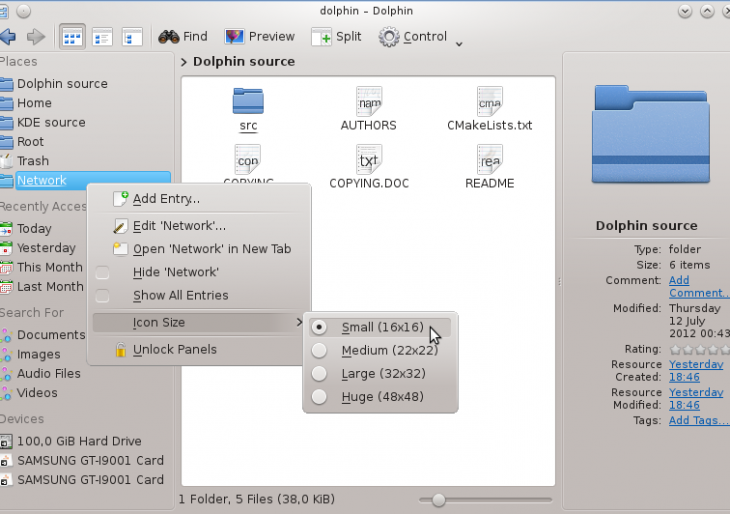Go forward with the arrow button
The height and width of the screenshot is (514, 730).
point(36,37)
